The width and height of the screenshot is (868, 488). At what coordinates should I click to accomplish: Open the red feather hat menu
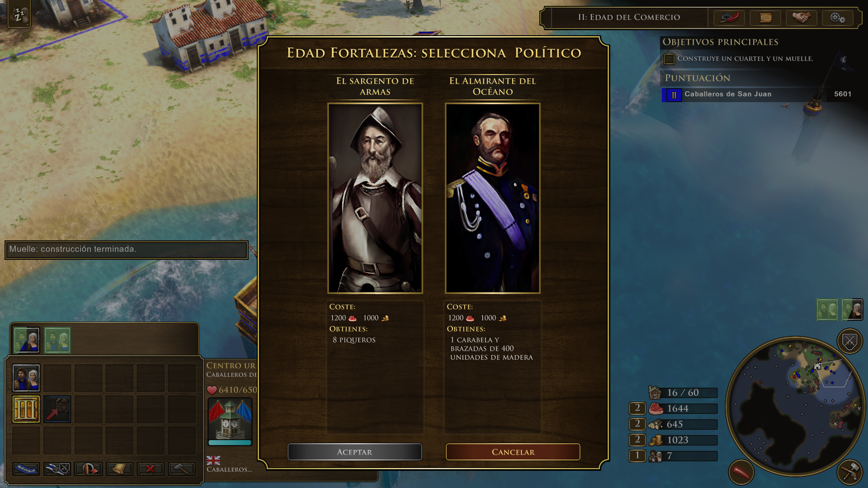(729, 18)
